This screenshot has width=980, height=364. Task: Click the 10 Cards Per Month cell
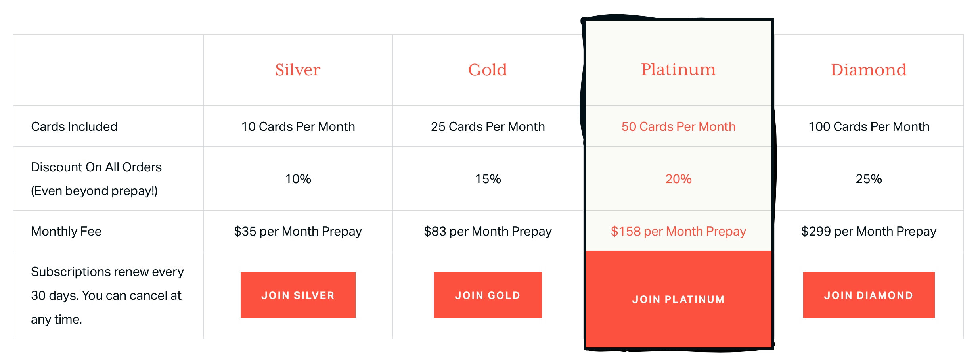298,126
